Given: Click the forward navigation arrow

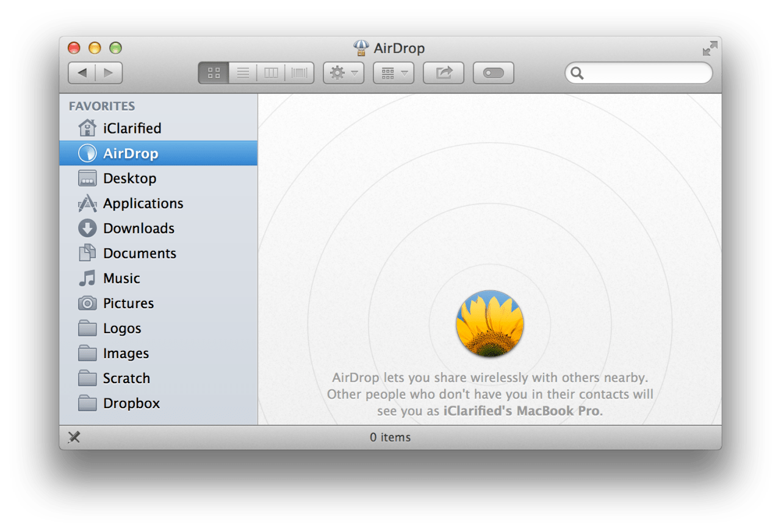Looking at the screenshot, I should click(x=108, y=72).
